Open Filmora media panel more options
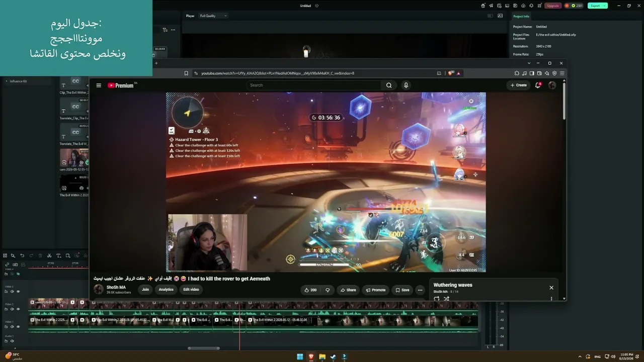The image size is (644, 362). tap(173, 30)
